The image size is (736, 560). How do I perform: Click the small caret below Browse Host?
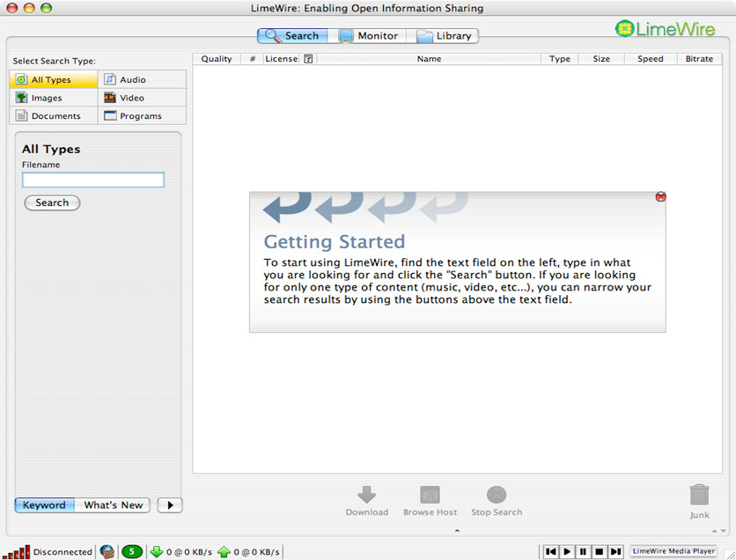pos(457,531)
